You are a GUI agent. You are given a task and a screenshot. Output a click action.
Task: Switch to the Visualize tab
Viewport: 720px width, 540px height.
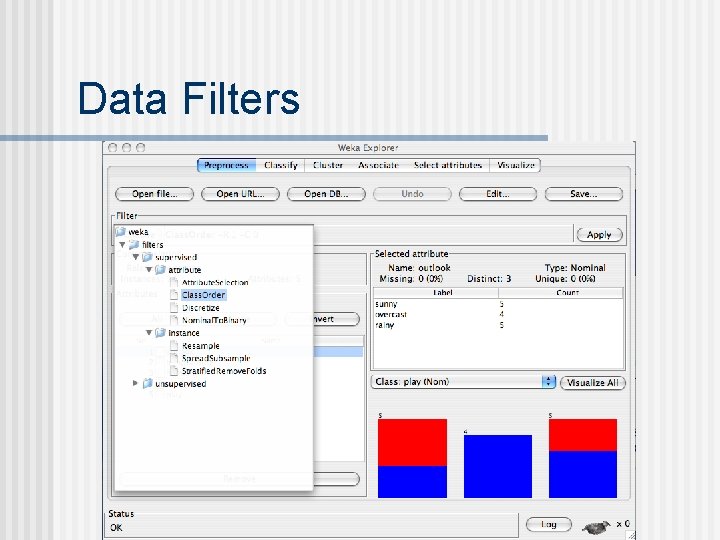pos(516,165)
